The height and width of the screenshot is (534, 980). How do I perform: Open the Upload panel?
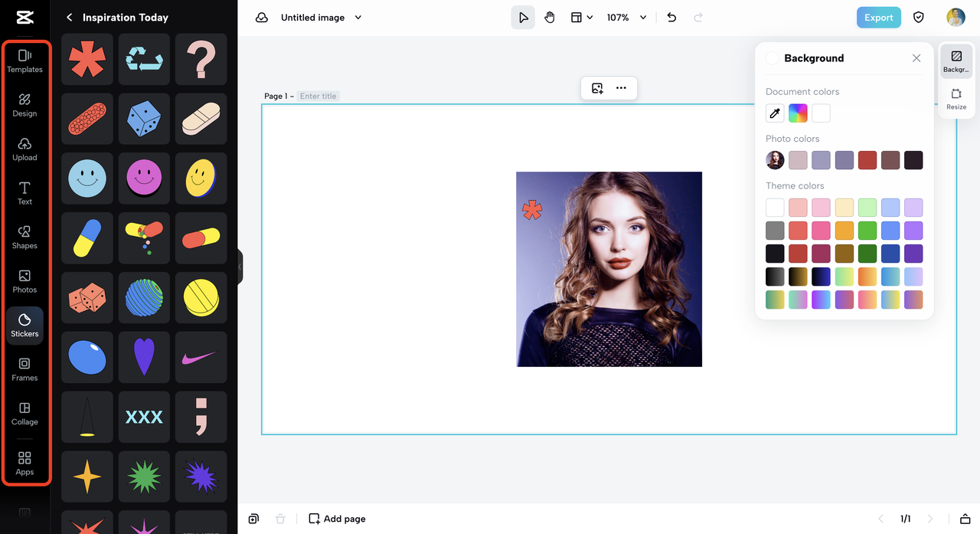24,149
